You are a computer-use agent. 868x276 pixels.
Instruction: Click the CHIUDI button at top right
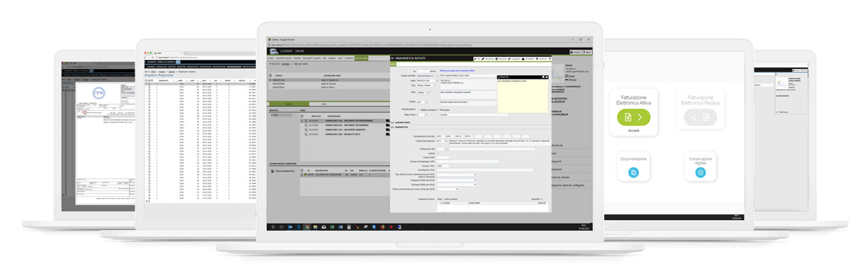(x=576, y=52)
